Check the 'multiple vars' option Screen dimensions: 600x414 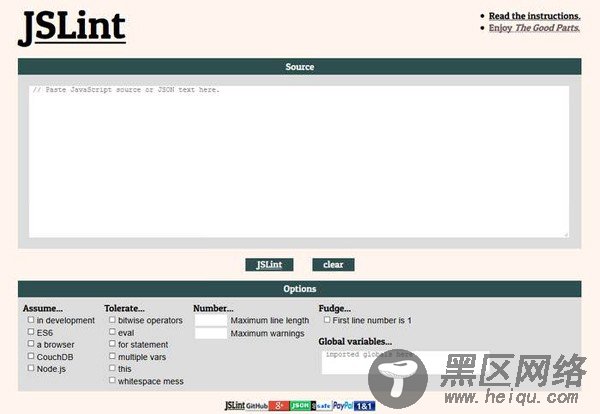click(x=112, y=356)
